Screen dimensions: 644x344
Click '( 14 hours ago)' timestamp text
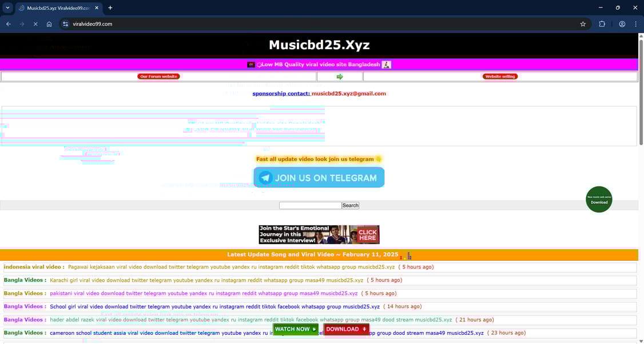403,307
